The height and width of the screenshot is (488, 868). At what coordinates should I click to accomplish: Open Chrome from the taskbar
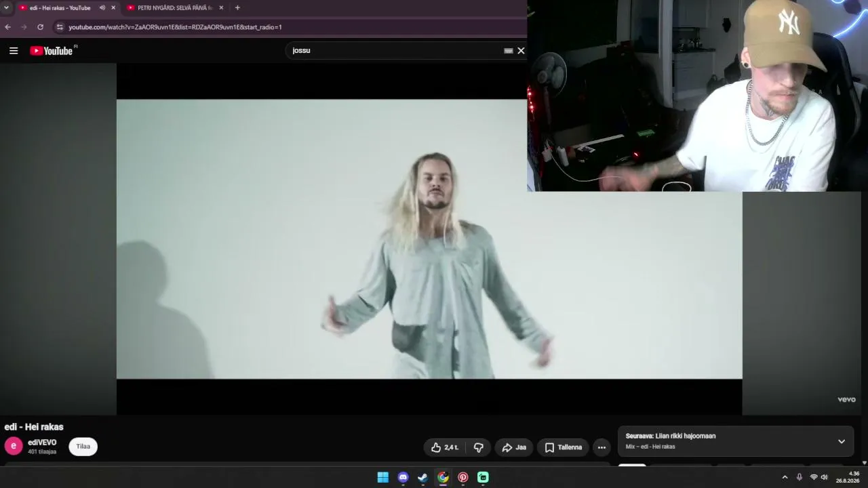[x=443, y=477]
